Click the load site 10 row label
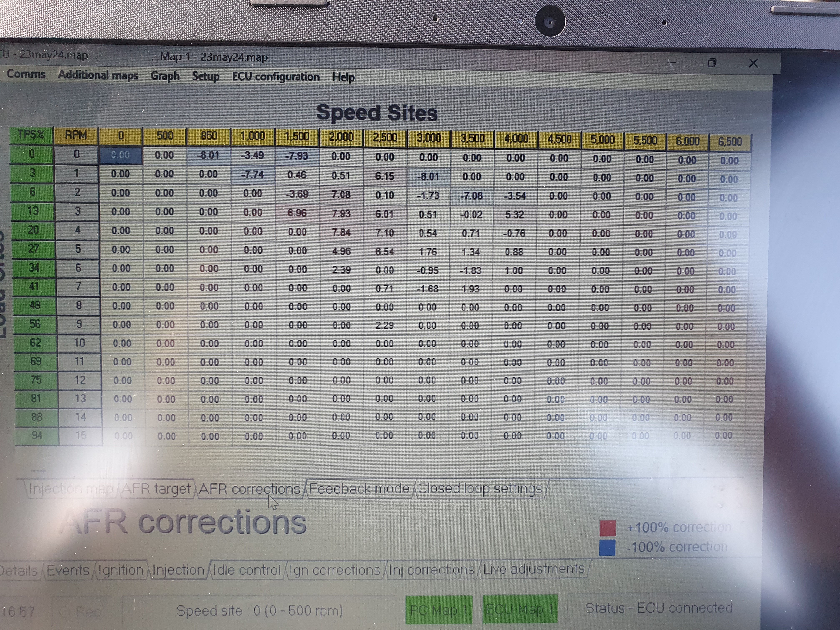 pos(79,343)
